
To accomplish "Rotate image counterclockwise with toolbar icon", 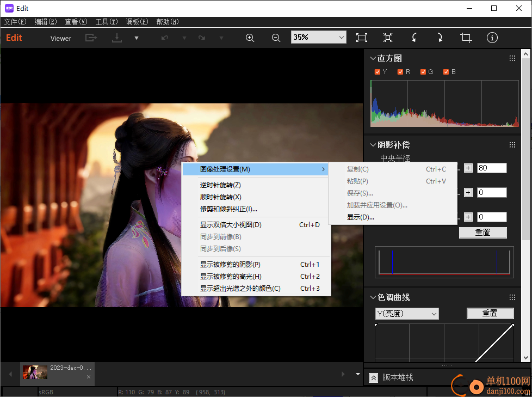I will pyautogui.click(x=414, y=38).
